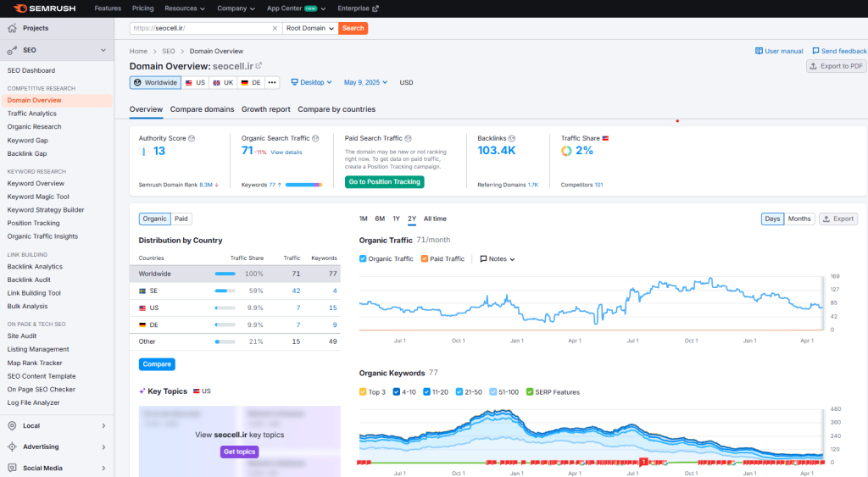Viewport: 868px width, 477px height.
Task: Toggle 4-10 keywords checkbox
Action: tap(397, 391)
